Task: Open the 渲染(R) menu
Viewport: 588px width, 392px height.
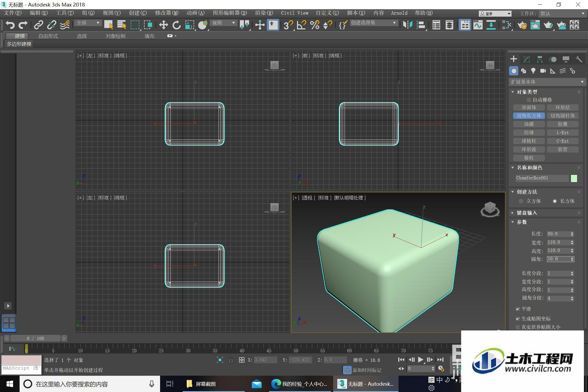Action: pyautogui.click(x=264, y=13)
